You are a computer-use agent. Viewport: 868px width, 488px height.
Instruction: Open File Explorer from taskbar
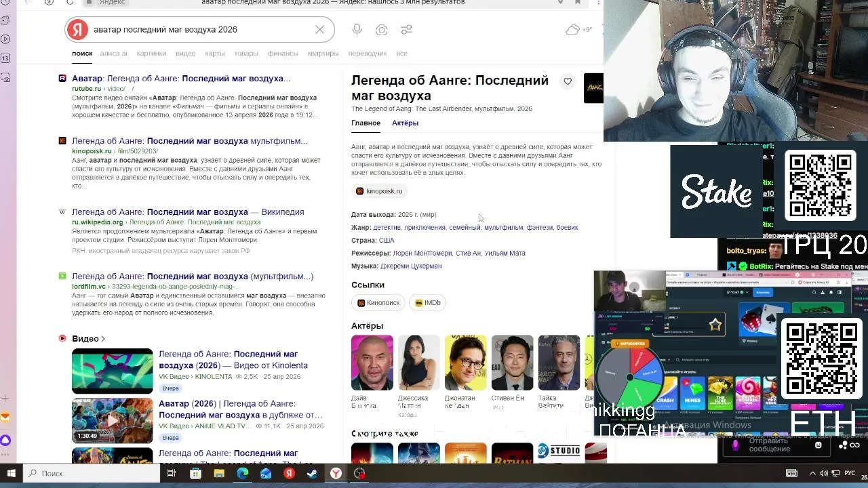tap(218, 473)
